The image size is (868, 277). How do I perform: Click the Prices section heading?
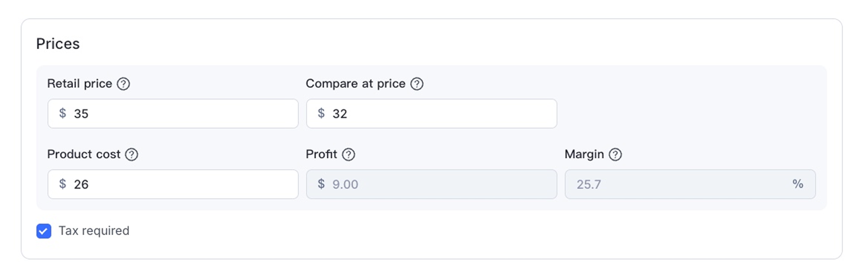[58, 44]
